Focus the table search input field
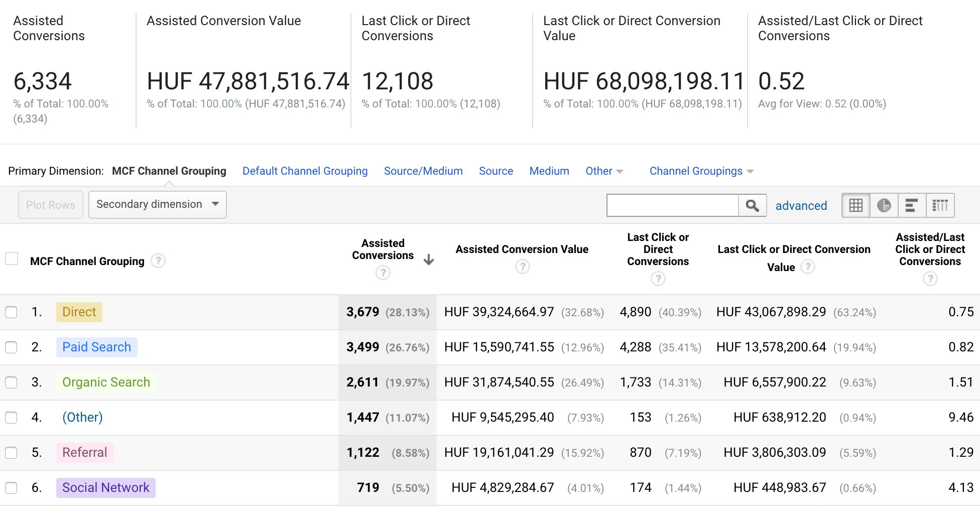Screen dimensions: 980x508 (x=673, y=205)
